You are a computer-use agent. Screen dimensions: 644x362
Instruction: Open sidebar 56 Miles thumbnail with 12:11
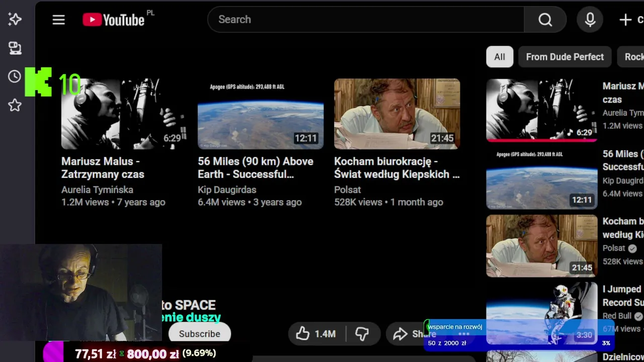pyautogui.click(x=542, y=178)
